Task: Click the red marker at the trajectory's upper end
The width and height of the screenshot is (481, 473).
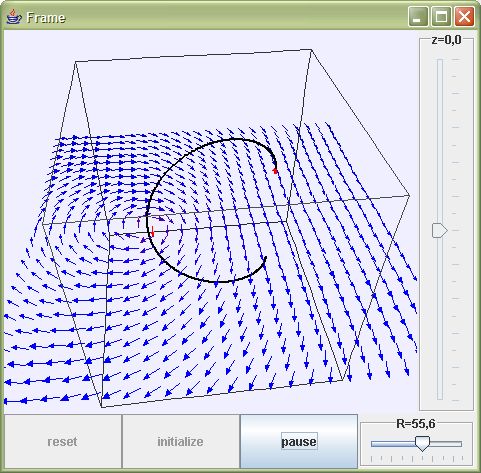Action: coord(275,171)
